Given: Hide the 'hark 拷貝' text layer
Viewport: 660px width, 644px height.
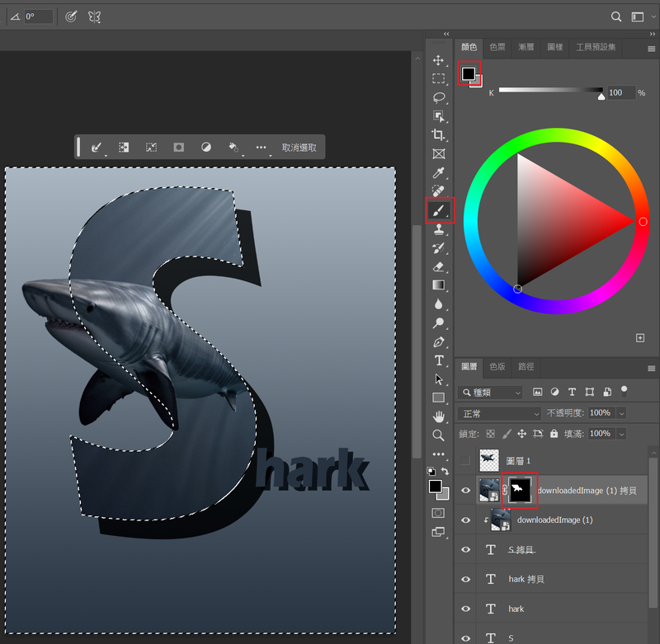Looking at the screenshot, I should (465, 579).
